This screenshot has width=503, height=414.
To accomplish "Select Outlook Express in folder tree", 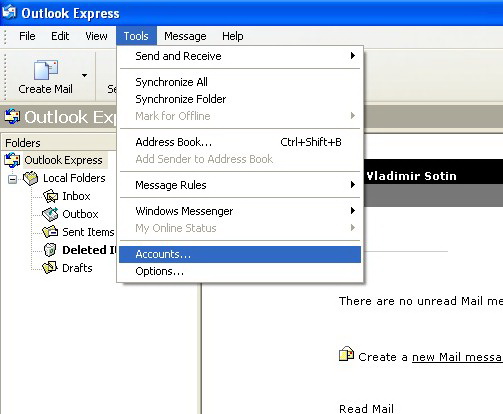I will tap(63, 160).
